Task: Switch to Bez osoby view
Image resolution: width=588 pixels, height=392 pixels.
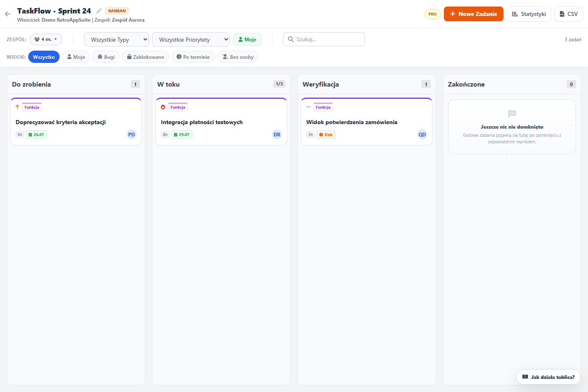Action: click(238, 57)
